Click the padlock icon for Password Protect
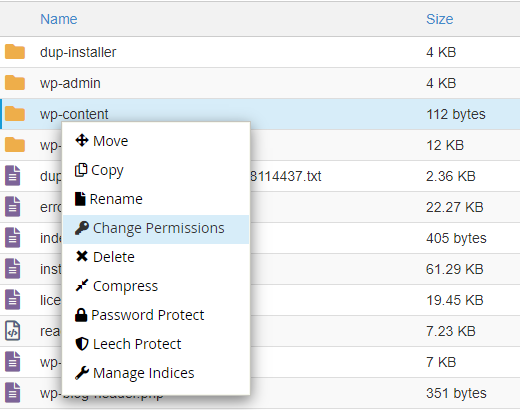 tap(81, 315)
